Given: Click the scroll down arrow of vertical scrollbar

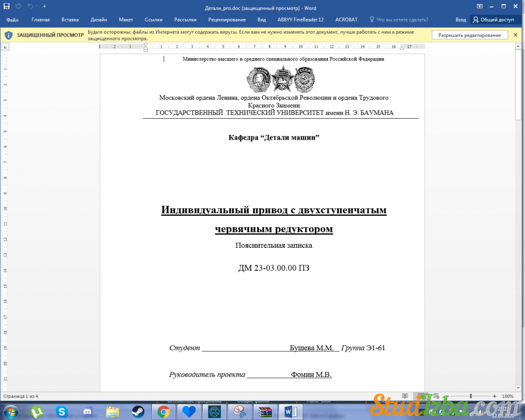Looking at the screenshot, I should pyautogui.click(x=518, y=388).
